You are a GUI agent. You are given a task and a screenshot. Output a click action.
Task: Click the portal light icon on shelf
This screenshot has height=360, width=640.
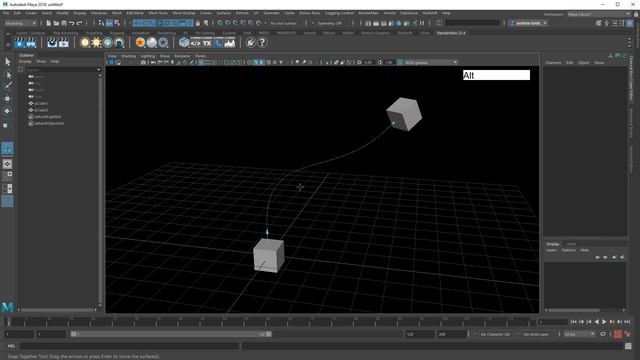point(119,42)
